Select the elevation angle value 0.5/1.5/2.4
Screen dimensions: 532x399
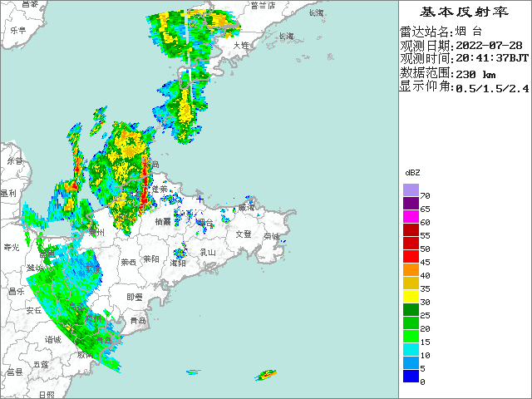(x=490, y=86)
